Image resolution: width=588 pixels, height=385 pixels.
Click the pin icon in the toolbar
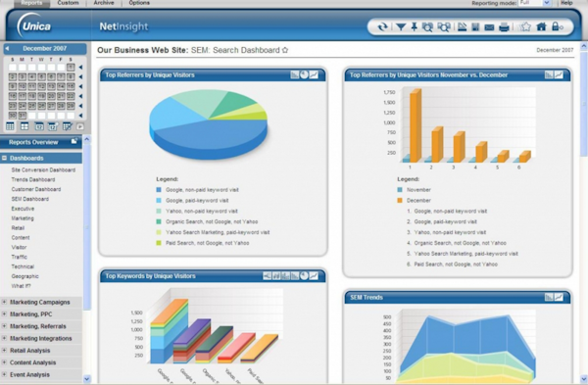(414, 27)
